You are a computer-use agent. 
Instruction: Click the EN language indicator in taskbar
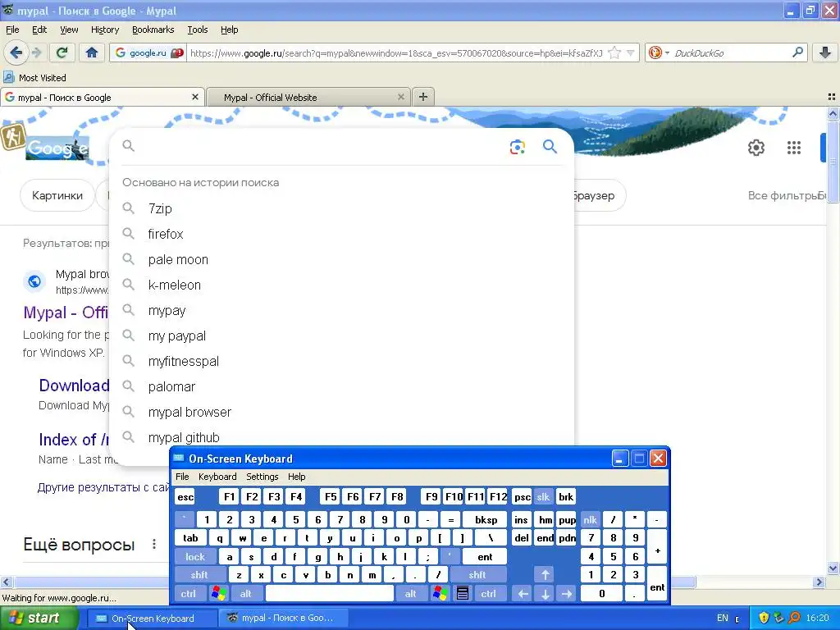click(x=723, y=619)
